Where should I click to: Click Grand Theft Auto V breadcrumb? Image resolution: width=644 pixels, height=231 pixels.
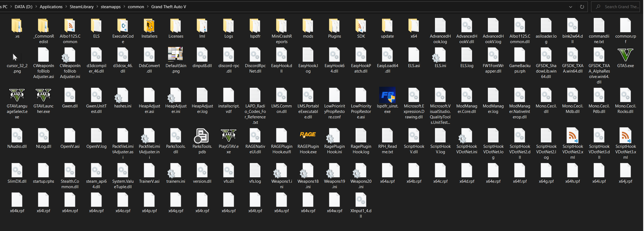pos(169,7)
